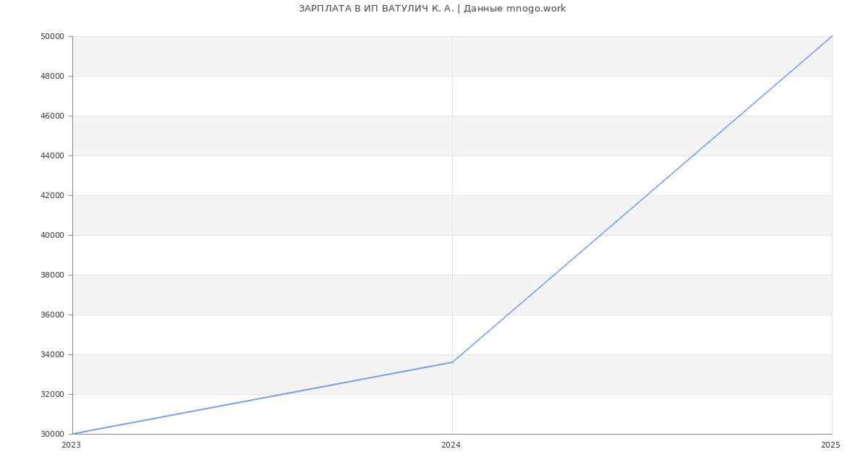
Task: Click the 50000 y-axis label
Action: click(52, 36)
